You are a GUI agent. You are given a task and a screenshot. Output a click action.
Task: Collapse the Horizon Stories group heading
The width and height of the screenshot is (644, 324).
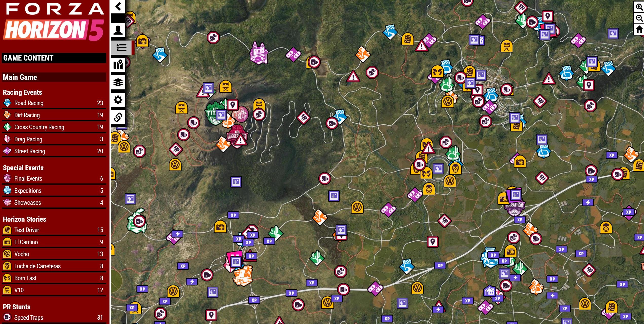25,219
